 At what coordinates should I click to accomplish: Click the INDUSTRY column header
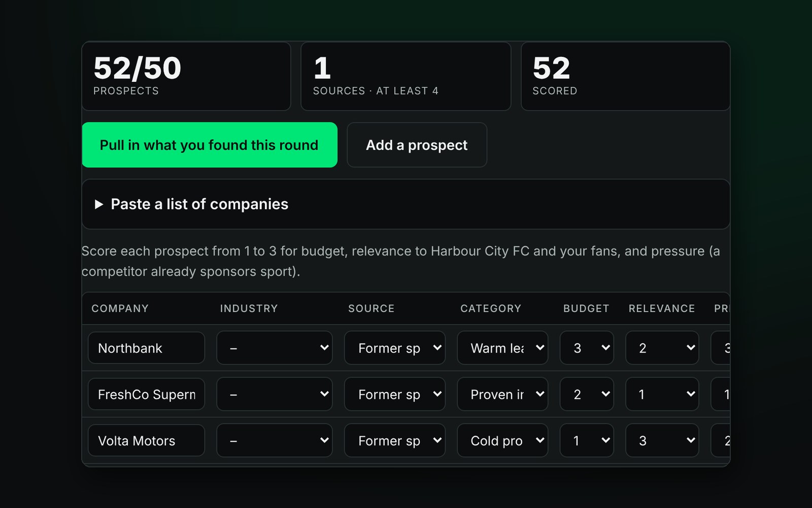point(249,308)
